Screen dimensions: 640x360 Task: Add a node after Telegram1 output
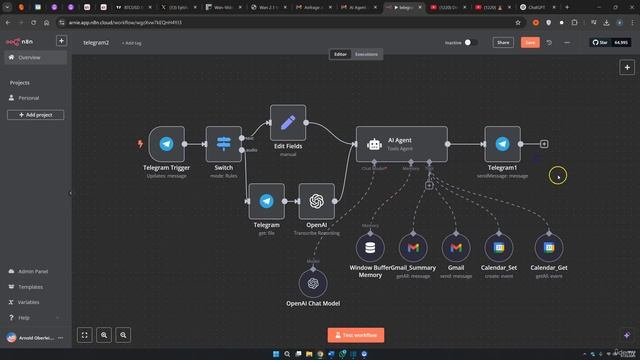click(544, 144)
